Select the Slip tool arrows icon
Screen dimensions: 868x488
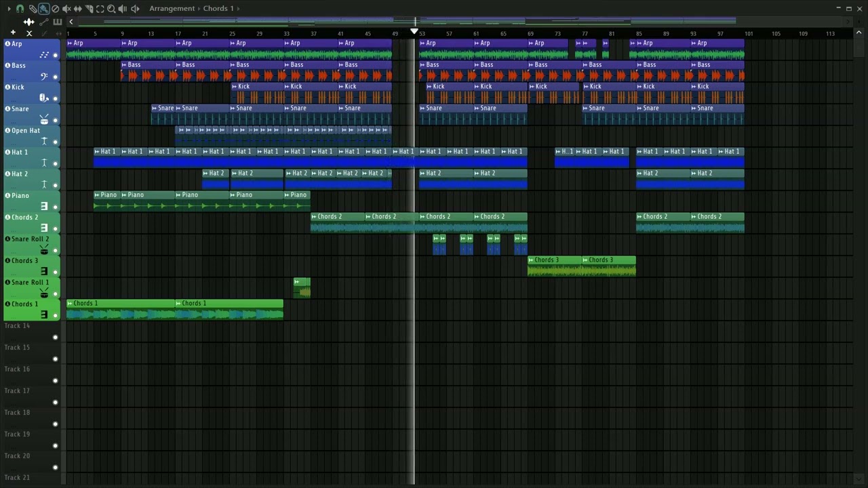click(x=78, y=9)
